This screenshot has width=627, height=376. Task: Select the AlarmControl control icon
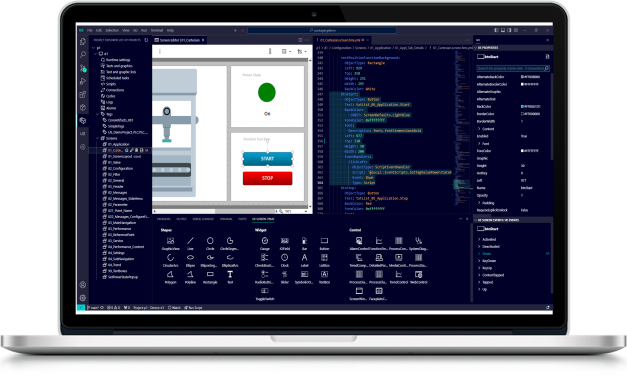tap(359, 241)
